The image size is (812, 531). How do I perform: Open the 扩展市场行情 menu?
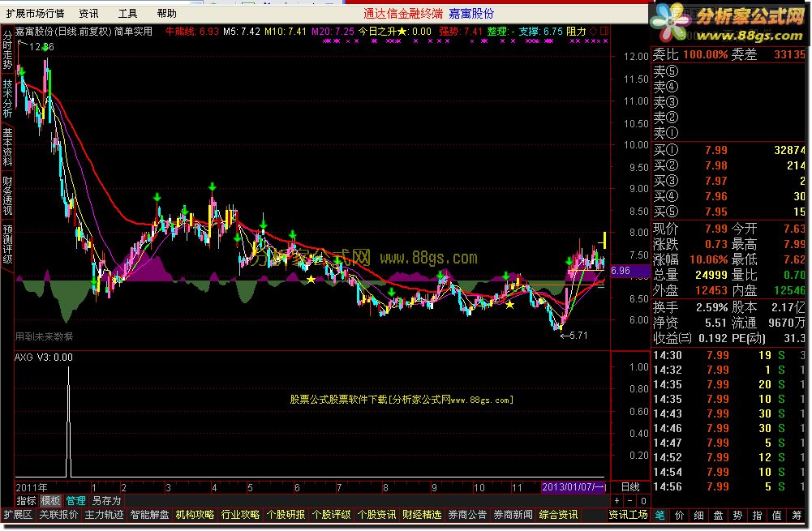[35, 14]
